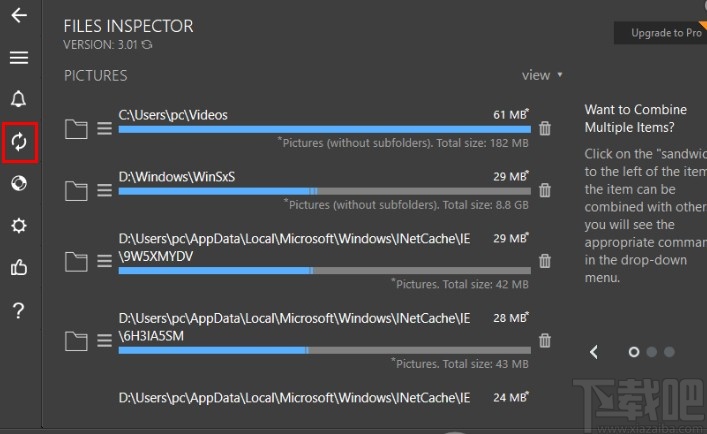This screenshot has height=434, width=707.
Task: Open settings gear in sidebar
Action: pos(18,226)
